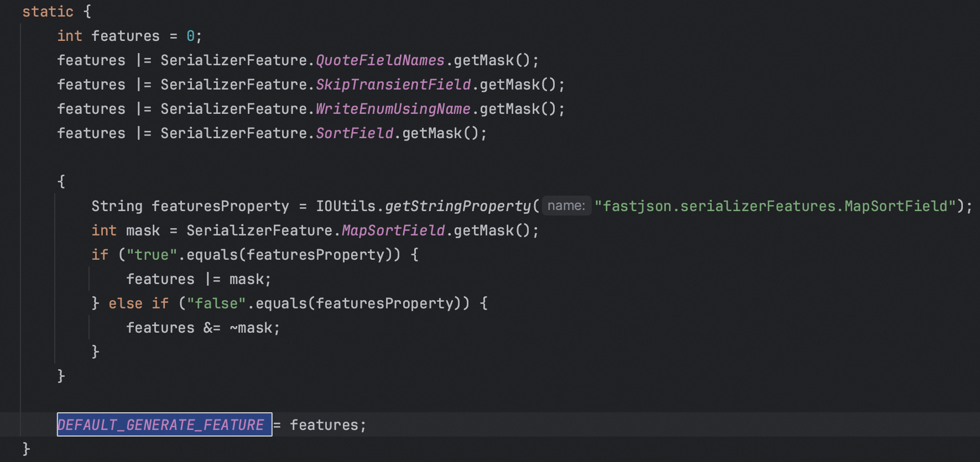The image size is (980, 462).
Task: Click getMask() on the QuoteFieldNames line
Action: (492, 60)
